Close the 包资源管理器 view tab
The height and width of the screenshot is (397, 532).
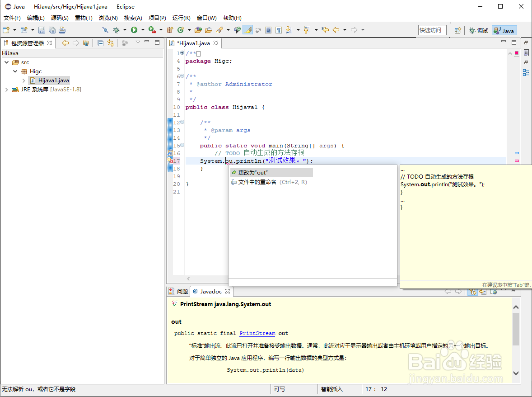point(50,43)
